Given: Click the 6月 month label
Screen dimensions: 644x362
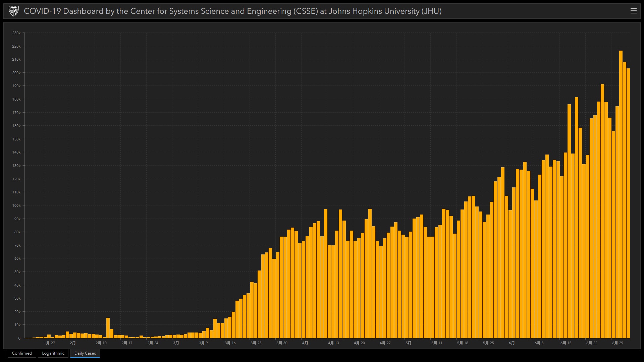Looking at the screenshot, I should click(512, 343).
